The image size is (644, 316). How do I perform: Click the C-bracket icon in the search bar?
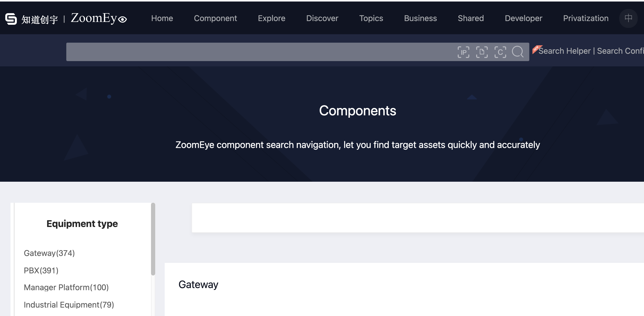(500, 52)
